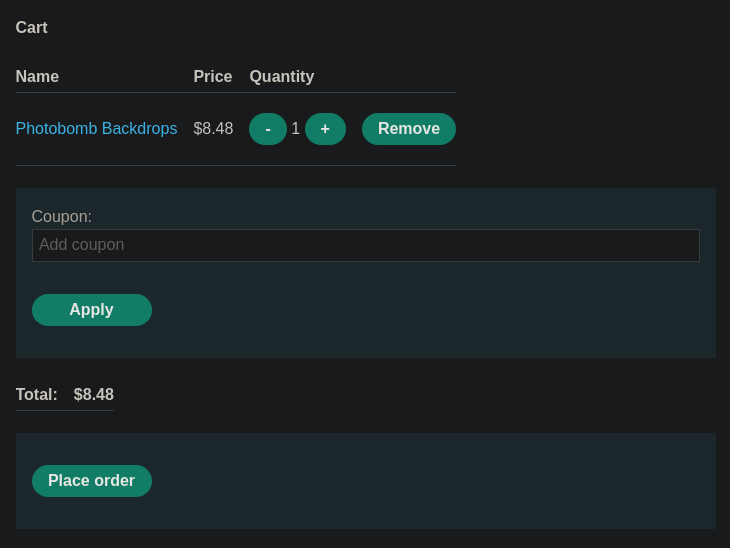
Task: Place order for the cart
Action: 92,481
